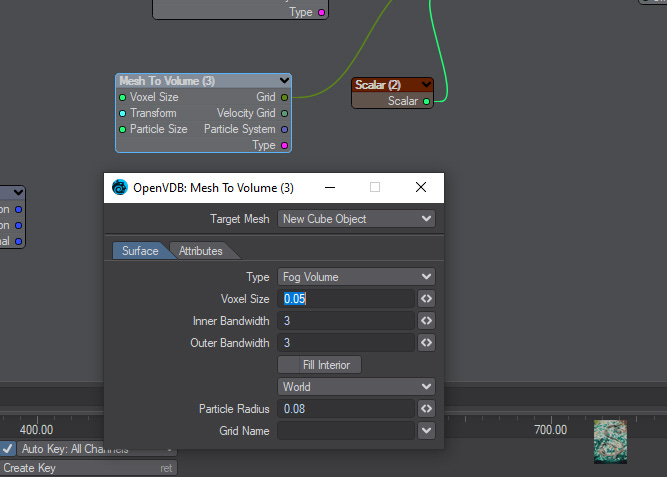Click Scalar output connector on Scalar (2) node
Image resolution: width=667 pixels, height=477 pixels.
(426, 101)
